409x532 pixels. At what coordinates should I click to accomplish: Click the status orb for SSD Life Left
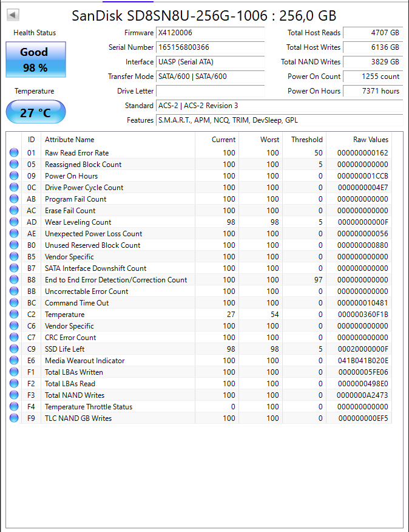coord(14,349)
